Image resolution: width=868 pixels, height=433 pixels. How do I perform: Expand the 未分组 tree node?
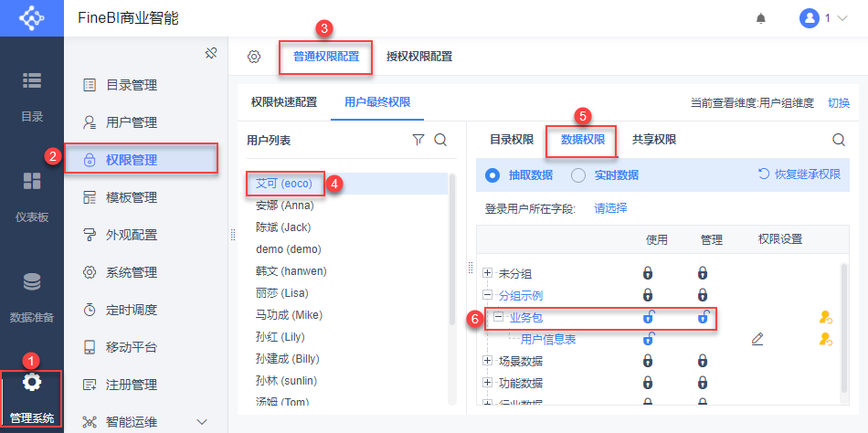click(x=487, y=273)
